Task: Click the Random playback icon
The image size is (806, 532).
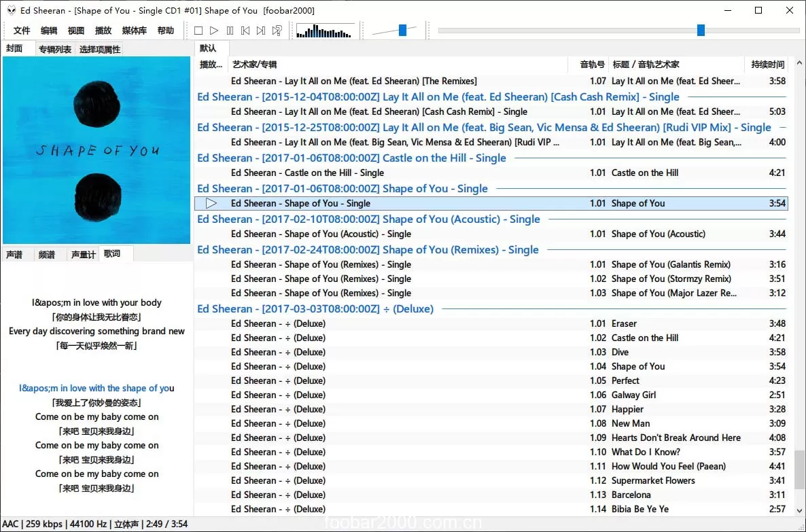Action: pos(278,31)
